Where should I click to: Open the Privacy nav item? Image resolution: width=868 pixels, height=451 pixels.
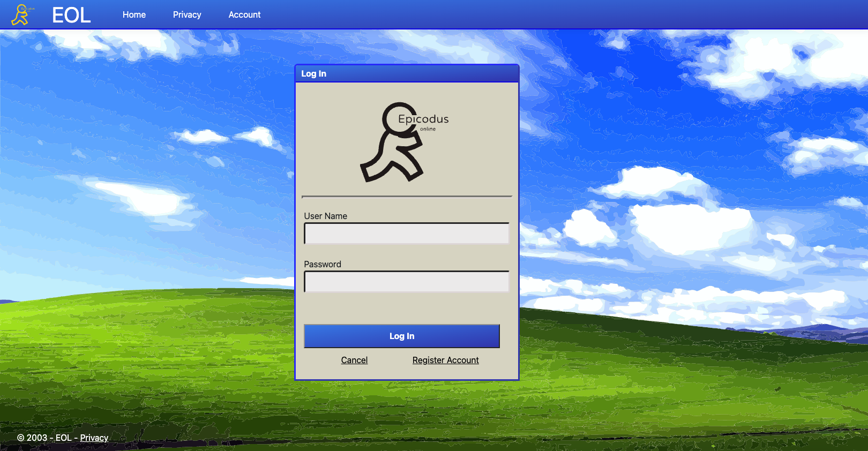point(187,15)
